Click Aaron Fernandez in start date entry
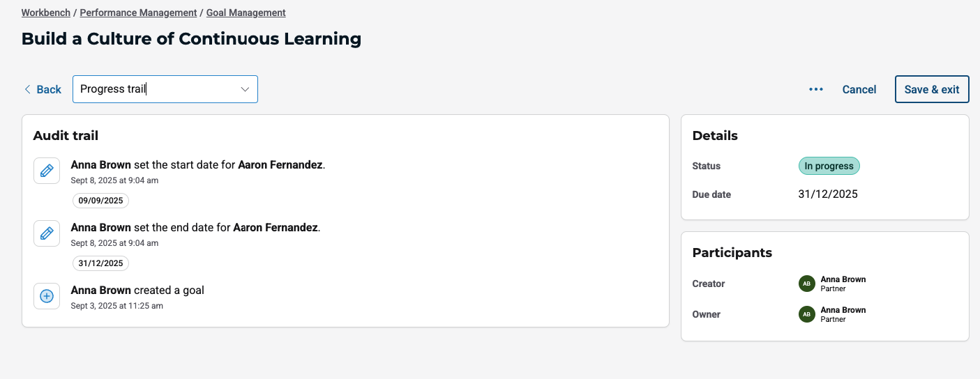980x379 pixels. pyautogui.click(x=281, y=165)
